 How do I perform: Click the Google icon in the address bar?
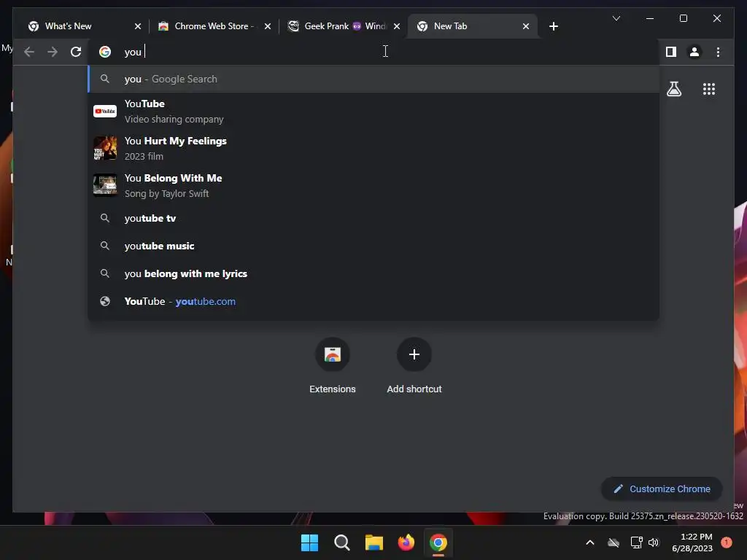[x=105, y=52]
